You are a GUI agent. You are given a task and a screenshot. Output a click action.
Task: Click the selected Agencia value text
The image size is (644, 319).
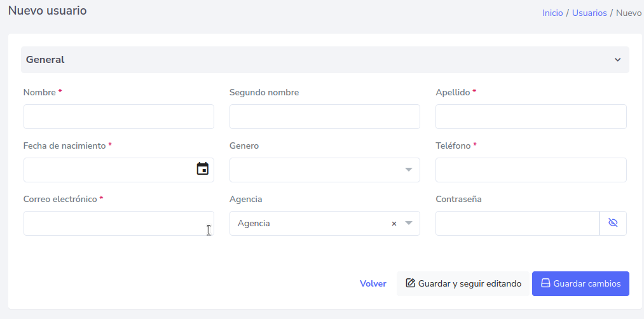tap(254, 224)
